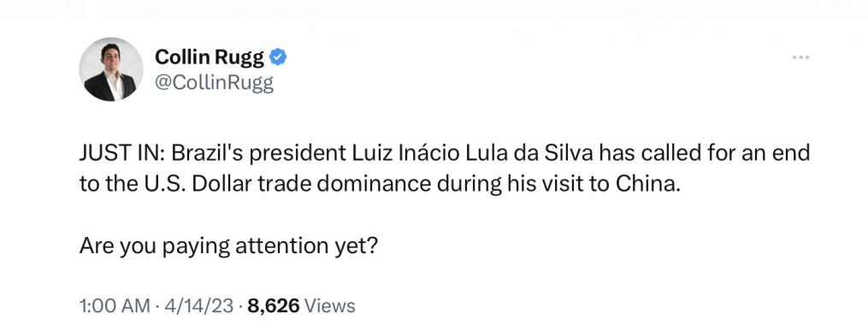This screenshot has height=325, width=868.
Task: Open the three-dot more options menu
Action: 800,57
